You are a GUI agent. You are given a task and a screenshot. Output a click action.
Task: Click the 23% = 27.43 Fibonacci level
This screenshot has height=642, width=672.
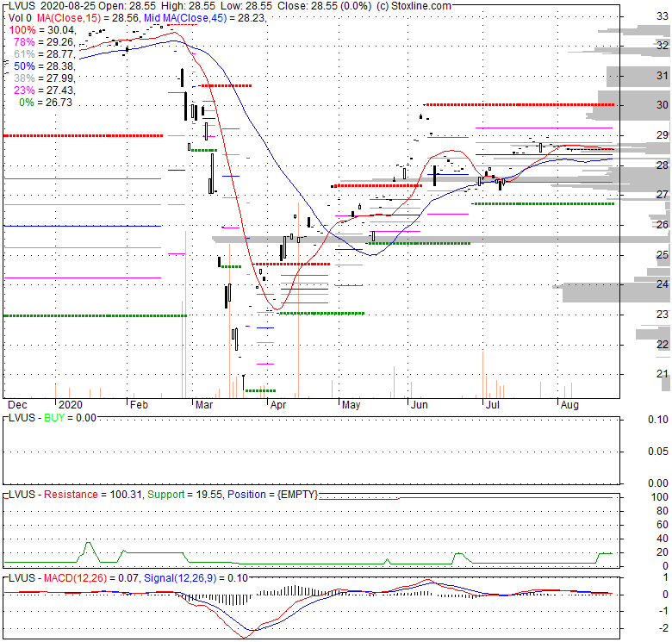pos(45,90)
